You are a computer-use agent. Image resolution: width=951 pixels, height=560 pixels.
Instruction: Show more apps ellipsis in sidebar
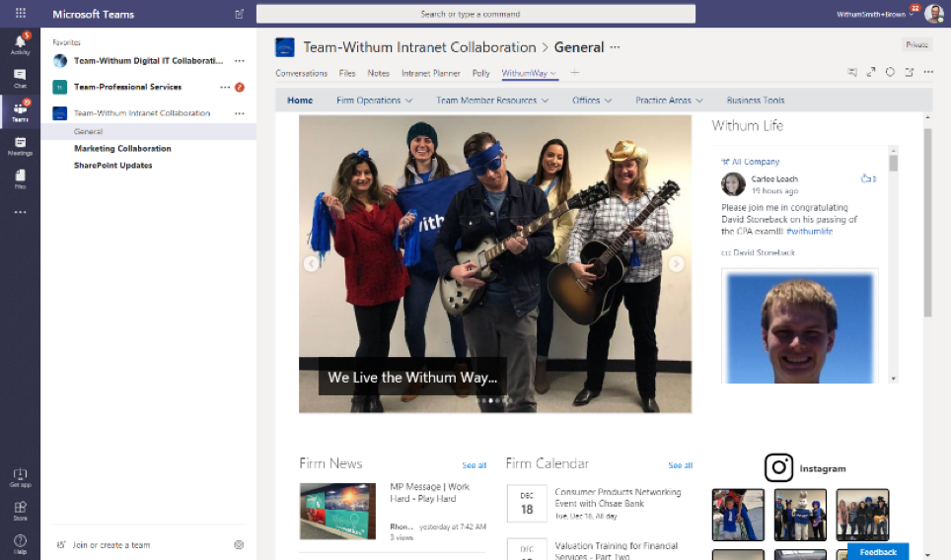[x=20, y=212]
